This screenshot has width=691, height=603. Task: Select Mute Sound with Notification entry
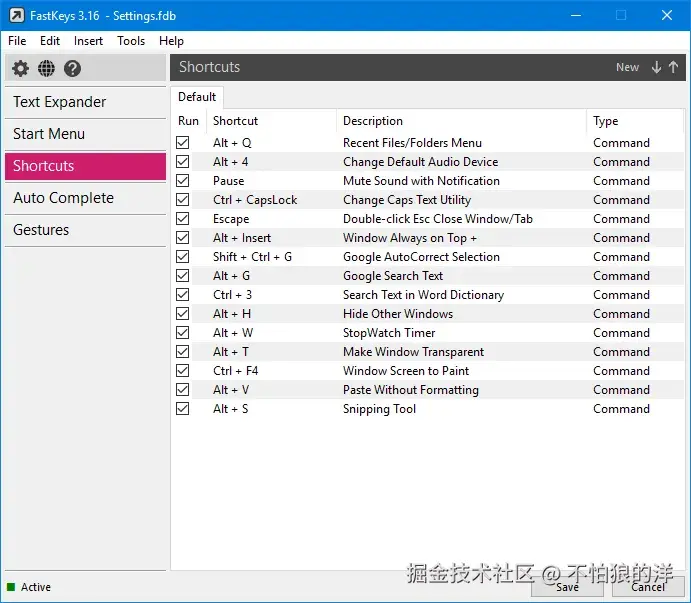[421, 181]
